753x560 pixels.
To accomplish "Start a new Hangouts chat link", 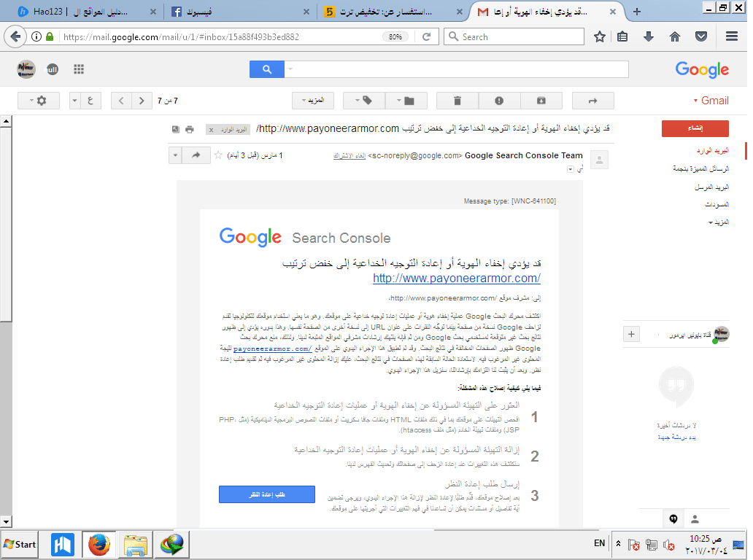I will [x=676, y=437].
